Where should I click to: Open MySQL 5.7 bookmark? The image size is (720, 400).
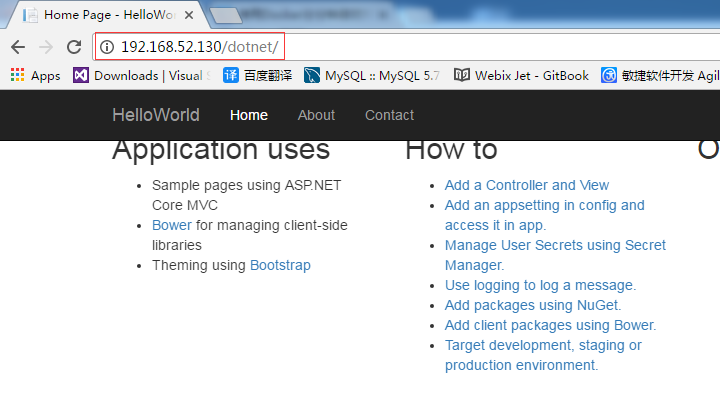pyautogui.click(x=371, y=75)
